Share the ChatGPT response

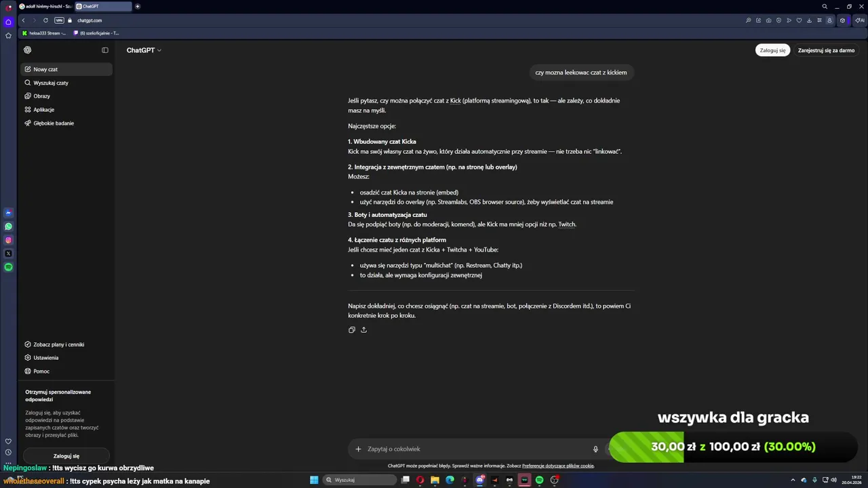click(363, 330)
